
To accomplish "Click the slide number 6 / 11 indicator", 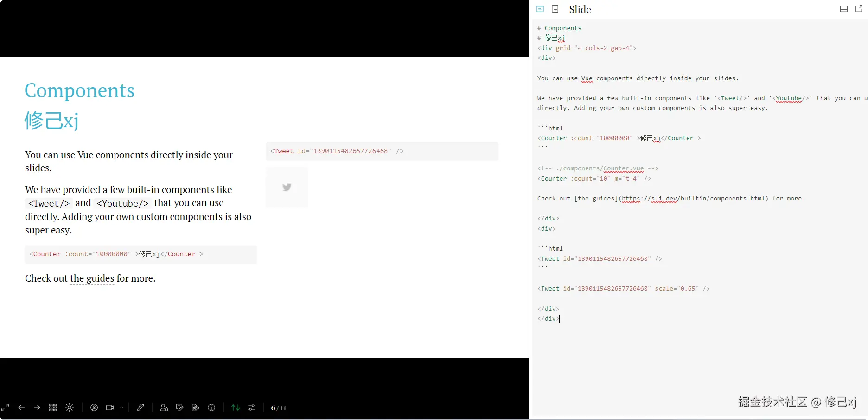I will (279, 408).
